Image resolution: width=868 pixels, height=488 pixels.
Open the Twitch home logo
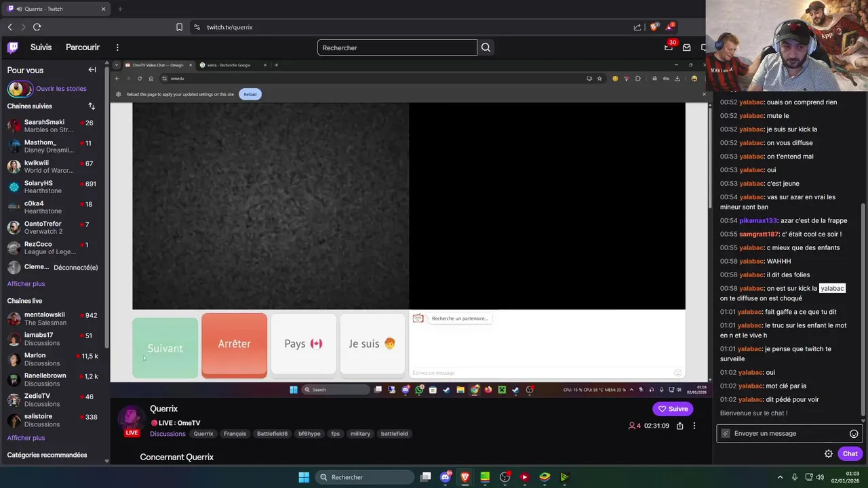click(13, 47)
